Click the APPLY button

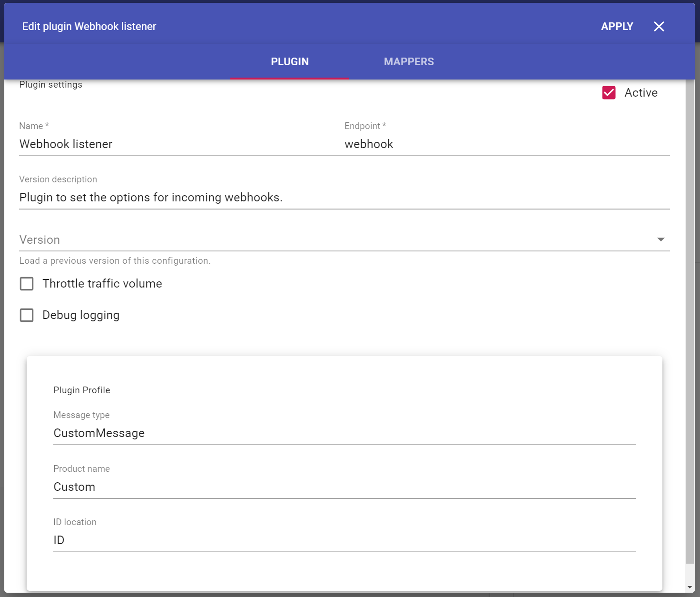click(x=617, y=27)
